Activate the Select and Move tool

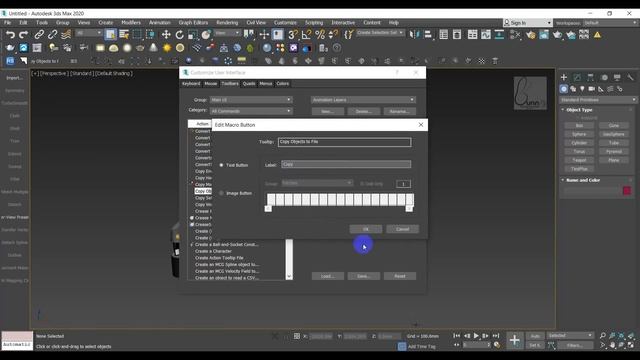click(x=166, y=35)
